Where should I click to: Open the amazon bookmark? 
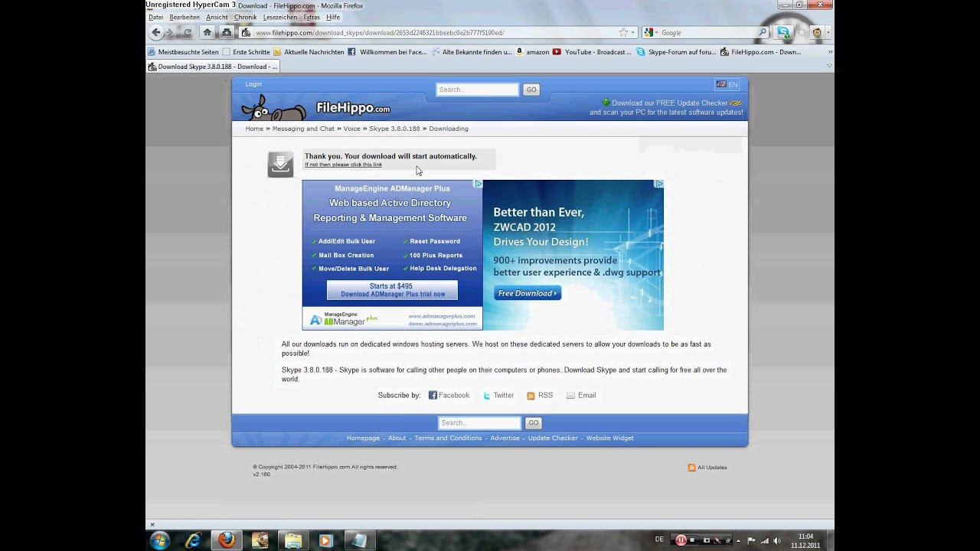(x=533, y=52)
